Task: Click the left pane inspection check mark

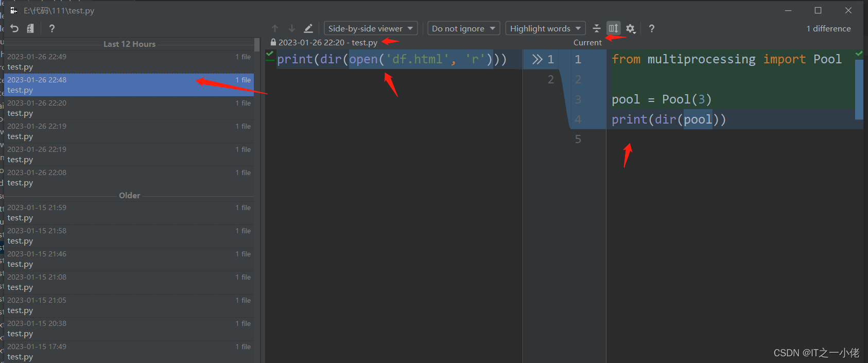Action: pyautogui.click(x=269, y=54)
